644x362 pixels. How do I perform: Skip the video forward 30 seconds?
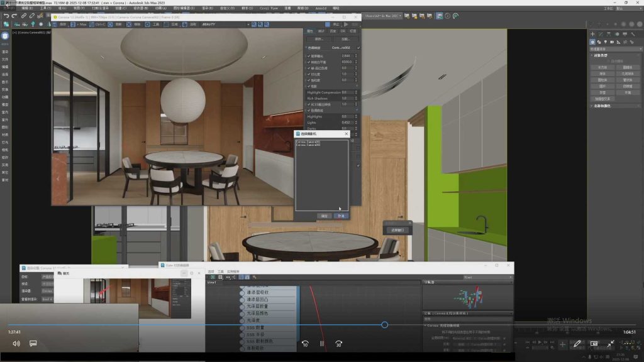[x=338, y=344]
